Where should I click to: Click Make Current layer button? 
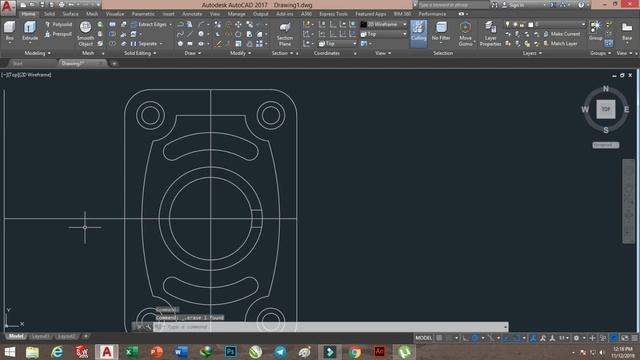(x=562, y=34)
